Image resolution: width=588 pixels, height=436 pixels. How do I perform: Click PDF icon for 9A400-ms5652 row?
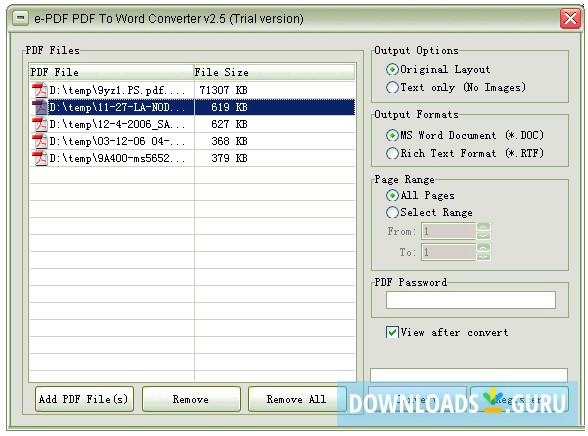(x=39, y=158)
